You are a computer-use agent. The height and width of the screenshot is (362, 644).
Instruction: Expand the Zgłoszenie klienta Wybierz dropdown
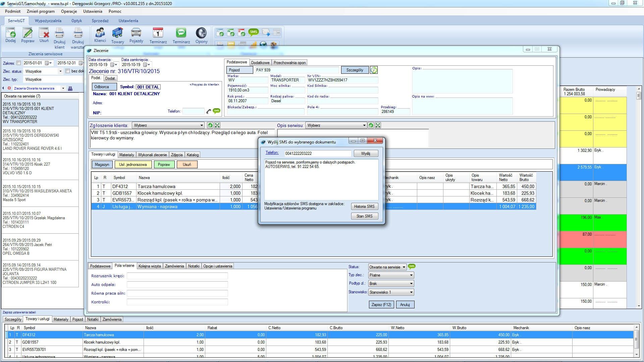point(202,125)
